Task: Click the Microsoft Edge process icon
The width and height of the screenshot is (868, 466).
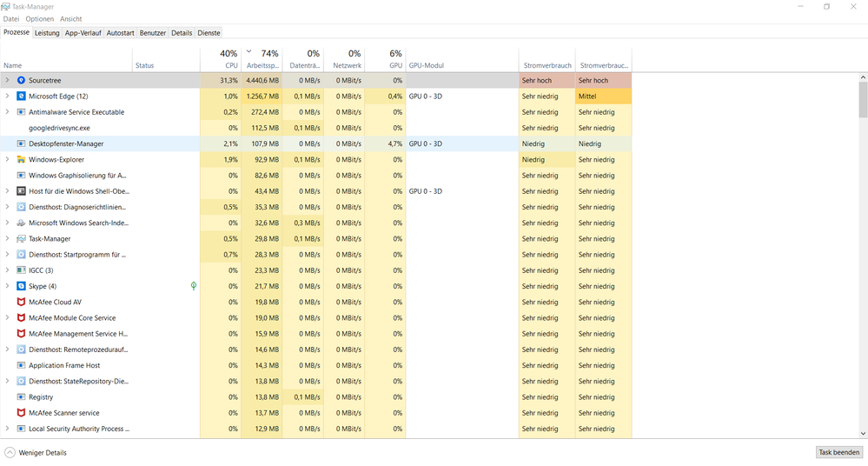Action: coord(21,97)
